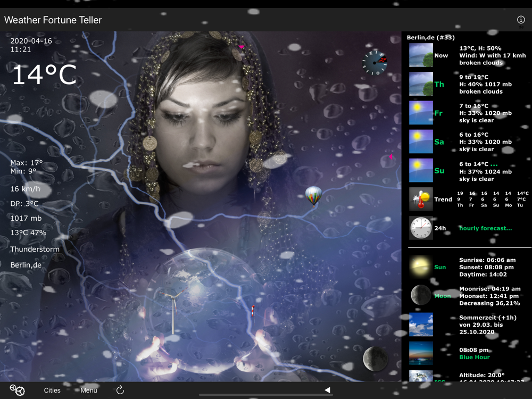Select the green Su day label
The image size is (532, 399).
click(439, 171)
